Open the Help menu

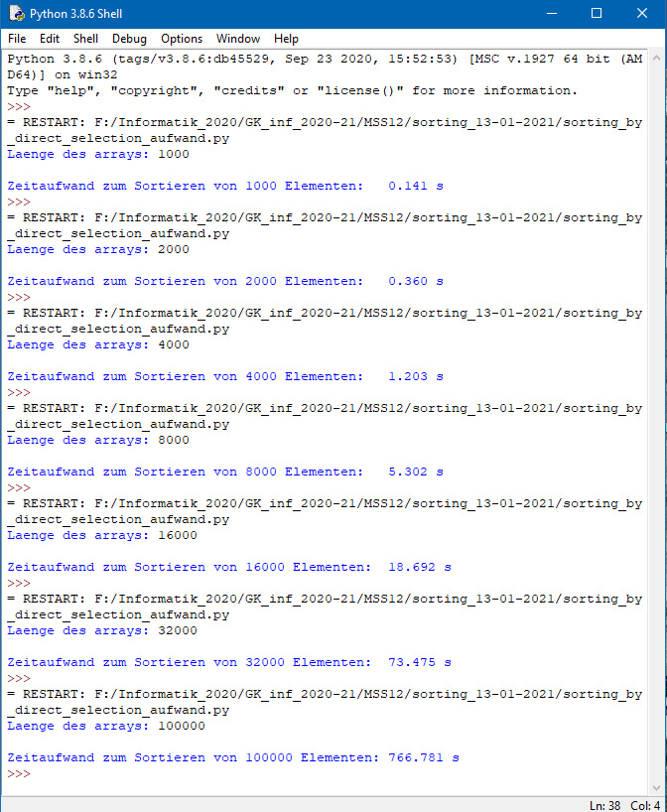[x=286, y=39]
